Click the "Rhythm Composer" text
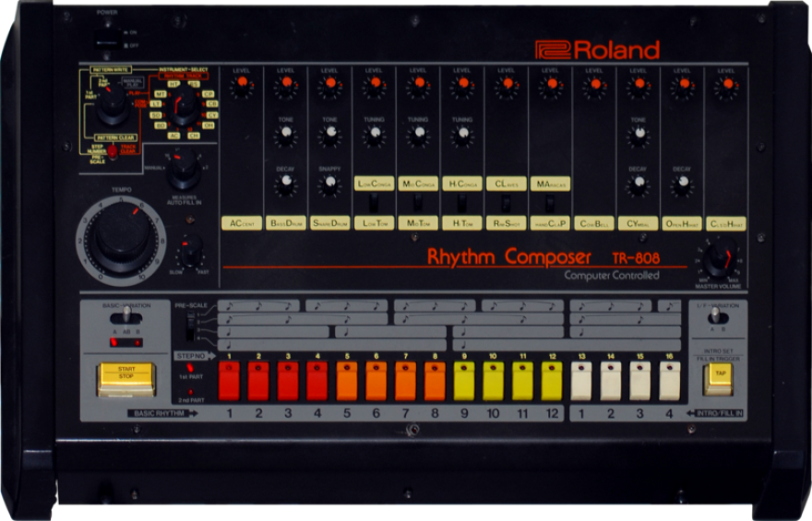The width and height of the screenshot is (812, 521). click(x=509, y=257)
